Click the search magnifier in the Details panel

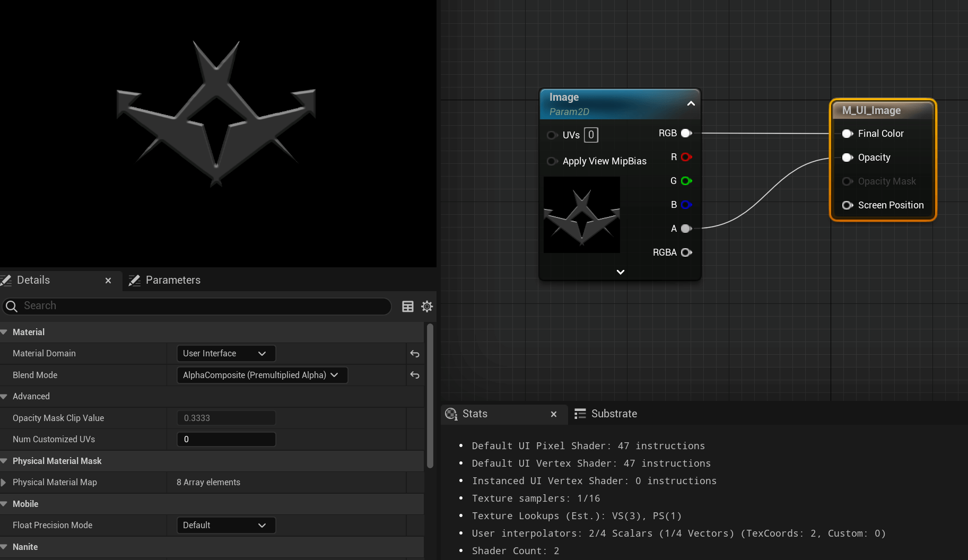(12, 306)
